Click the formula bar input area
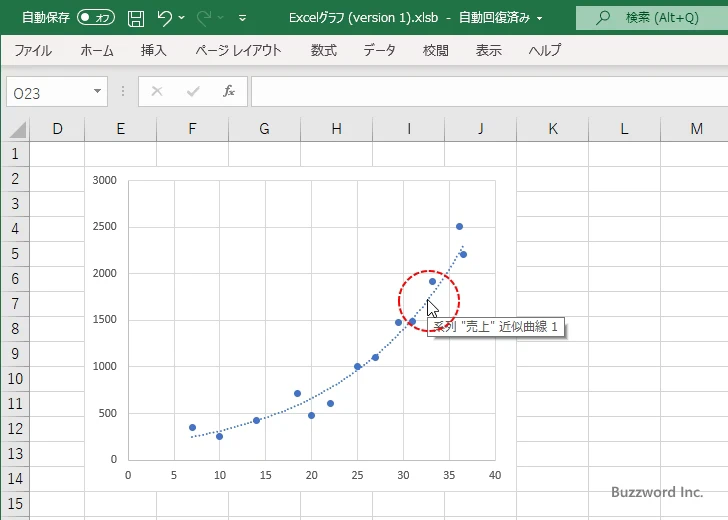 [x=489, y=92]
